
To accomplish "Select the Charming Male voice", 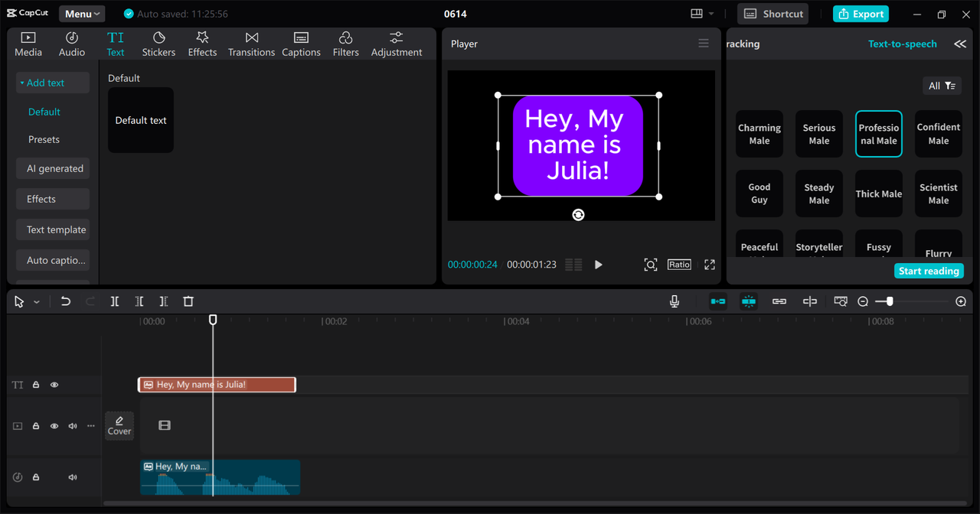I will pyautogui.click(x=759, y=134).
